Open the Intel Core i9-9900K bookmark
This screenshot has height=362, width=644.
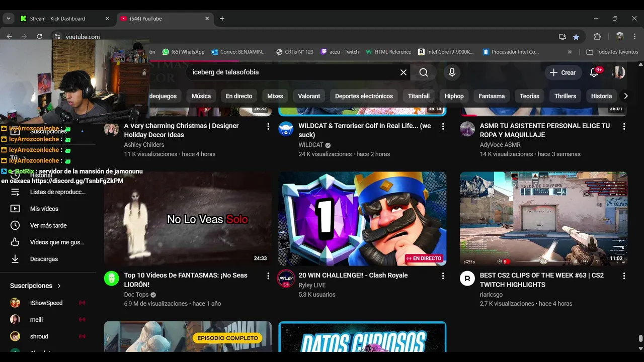coord(446,52)
